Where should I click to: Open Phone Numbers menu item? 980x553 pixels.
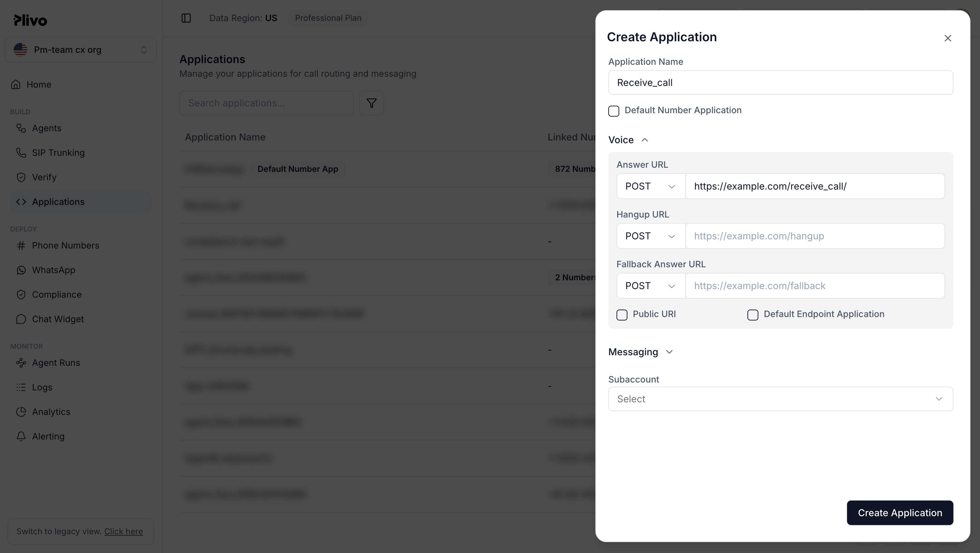tap(81, 245)
